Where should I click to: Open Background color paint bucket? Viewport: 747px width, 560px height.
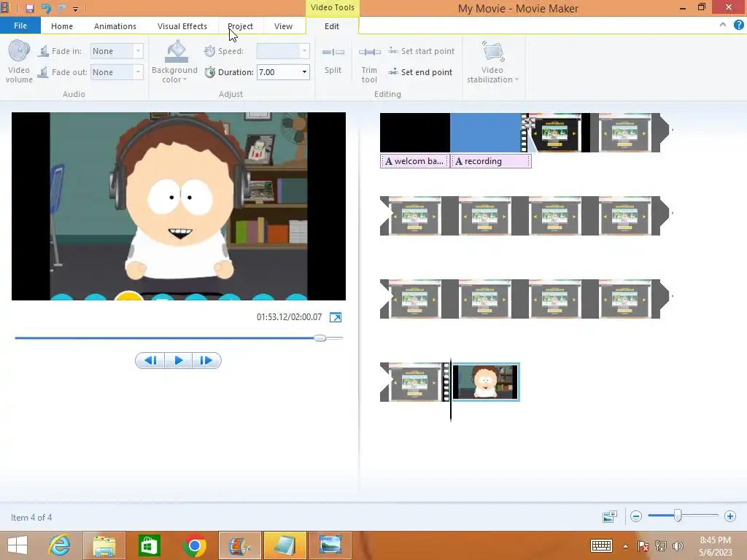tap(177, 51)
